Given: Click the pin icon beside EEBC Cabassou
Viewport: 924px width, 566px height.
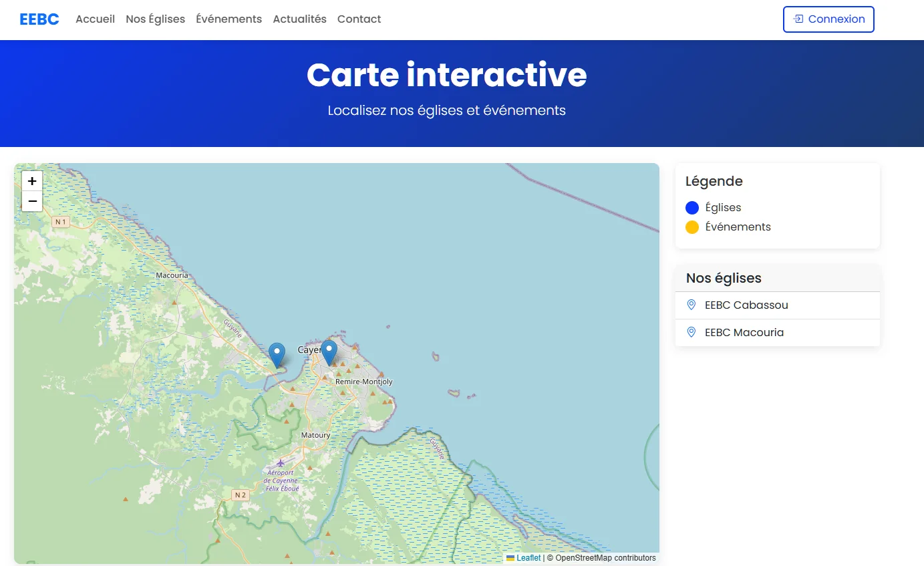Looking at the screenshot, I should 691,305.
